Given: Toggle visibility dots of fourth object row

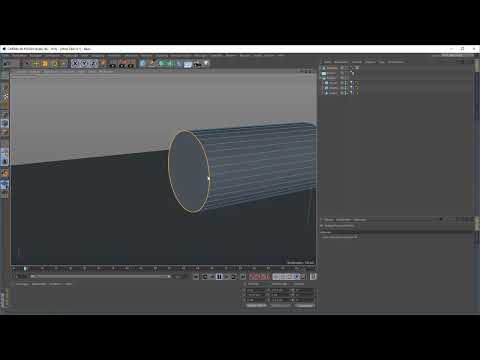Looking at the screenshot, I should pos(346,83).
